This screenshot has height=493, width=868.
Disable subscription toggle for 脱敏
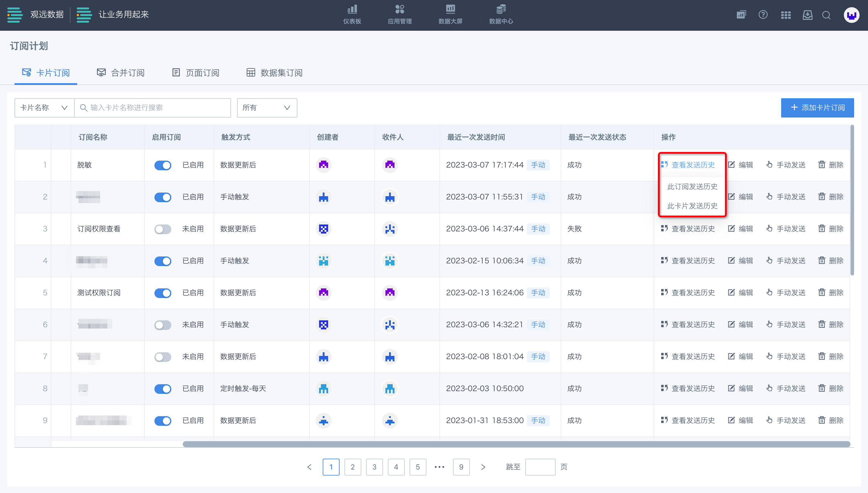coord(163,165)
